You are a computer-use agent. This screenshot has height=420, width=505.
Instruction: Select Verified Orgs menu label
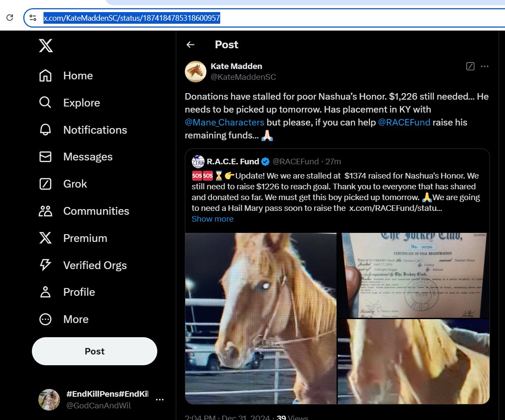pyautogui.click(x=95, y=265)
